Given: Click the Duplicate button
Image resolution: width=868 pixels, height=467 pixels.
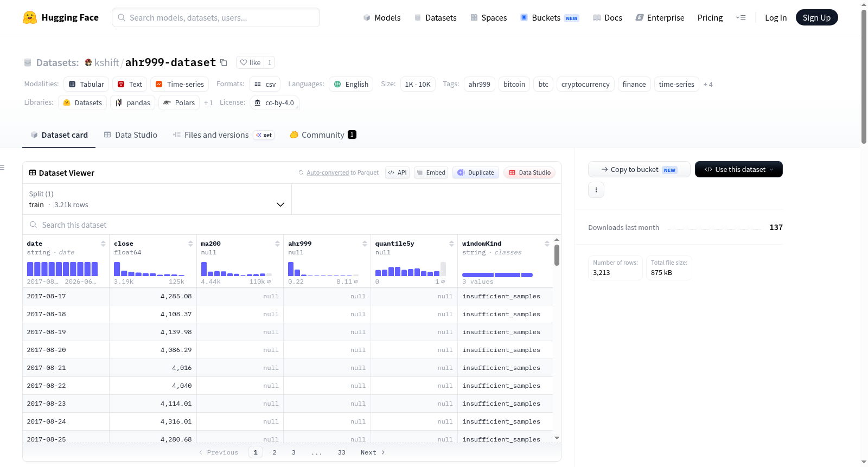Looking at the screenshot, I should pos(476,172).
